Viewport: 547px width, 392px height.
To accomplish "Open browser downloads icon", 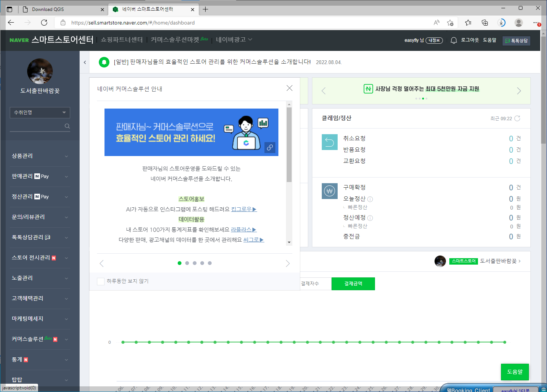I will point(501,23).
